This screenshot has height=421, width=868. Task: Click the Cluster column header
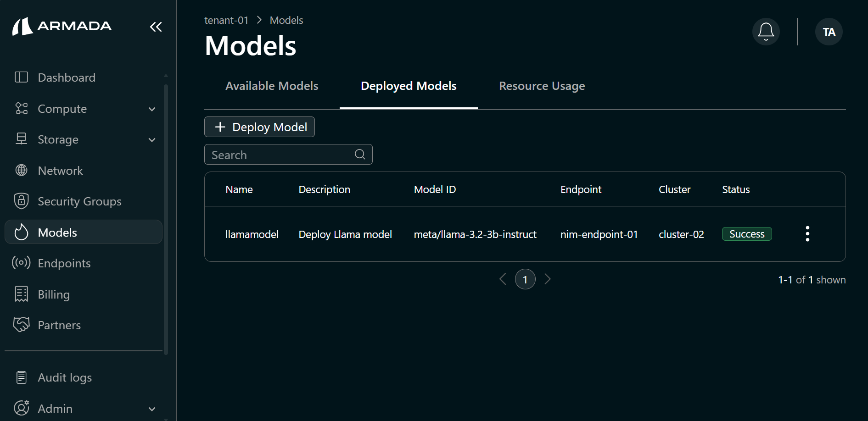click(x=674, y=189)
